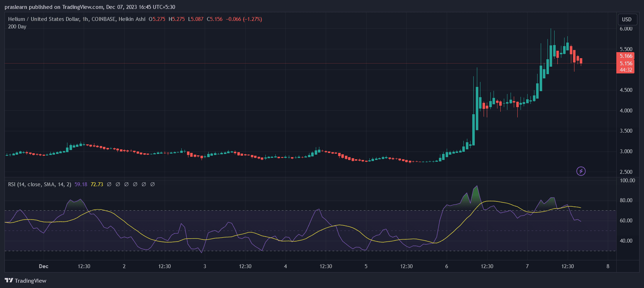Screen dimensions: 644x288
Task: Click the red 5.166 price label
Action: click(x=626, y=56)
